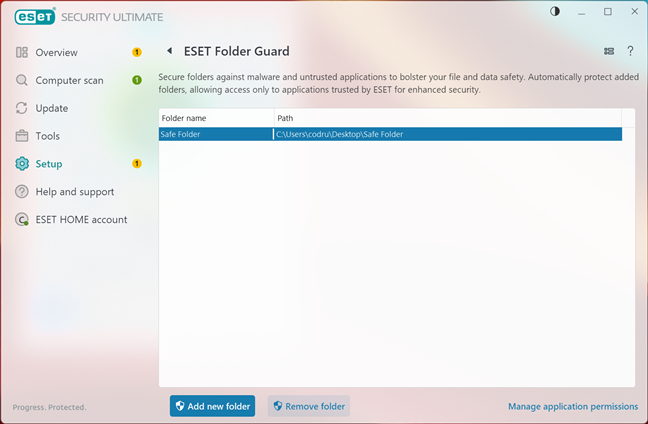Click the Overview dashboard icon
Screen dimensions: 648x424
click(x=21, y=52)
